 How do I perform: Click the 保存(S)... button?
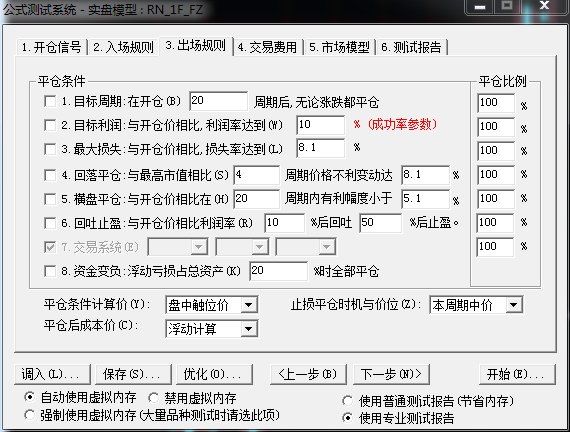pyautogui.click(x=133, y=374)
